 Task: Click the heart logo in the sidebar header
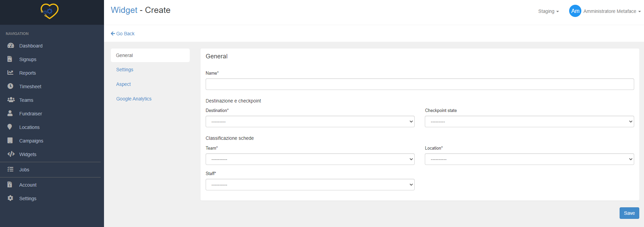point(49,11)
